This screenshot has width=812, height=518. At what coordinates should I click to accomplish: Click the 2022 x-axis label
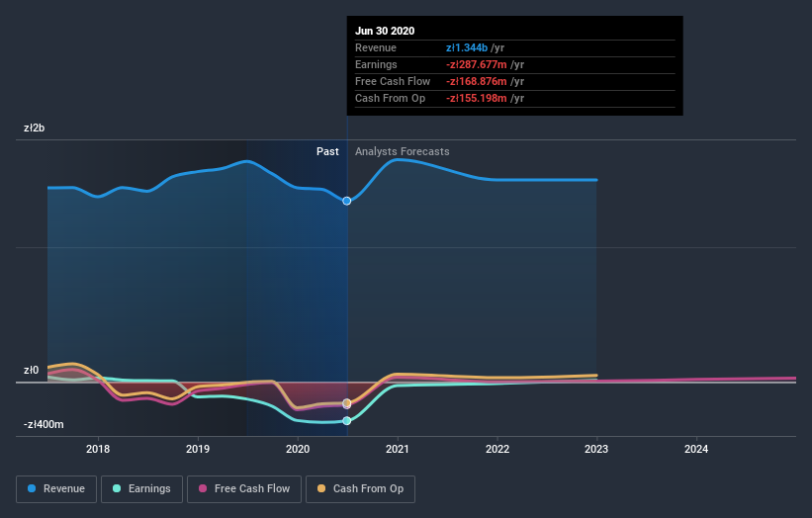click(497, 449)
